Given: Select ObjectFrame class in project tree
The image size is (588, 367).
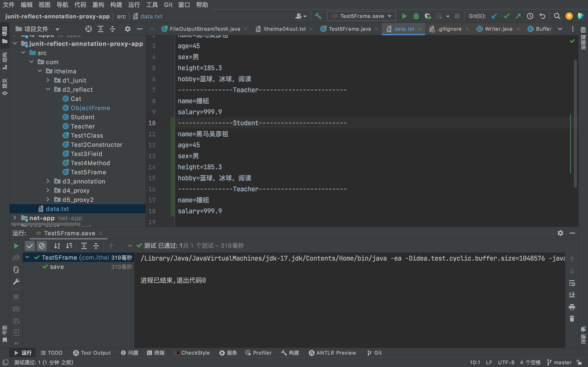Looking at the screenshot, I should pos(90,108).
